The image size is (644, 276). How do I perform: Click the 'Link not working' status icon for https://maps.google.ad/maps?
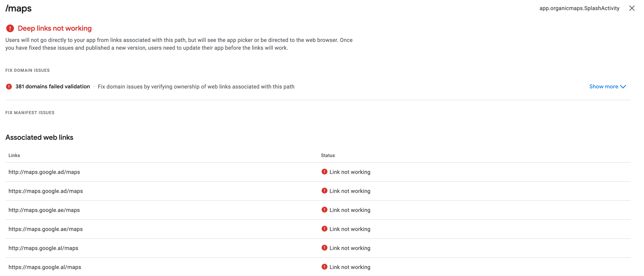324,191
